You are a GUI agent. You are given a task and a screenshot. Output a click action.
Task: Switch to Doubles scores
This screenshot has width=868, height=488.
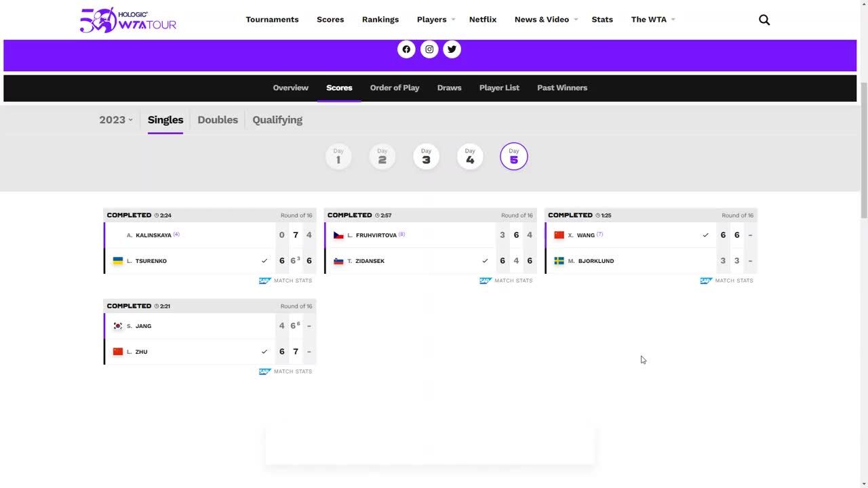click(218, 120)
